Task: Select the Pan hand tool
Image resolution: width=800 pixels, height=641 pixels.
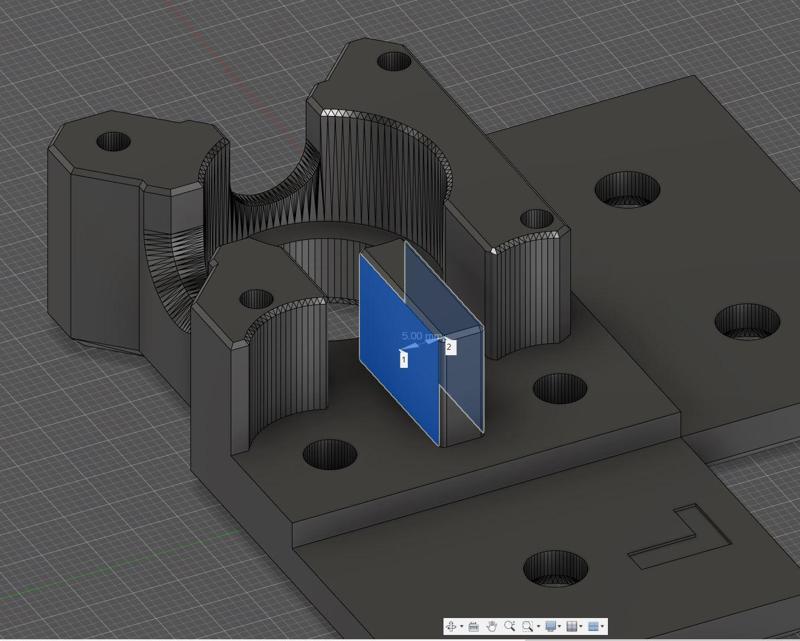Action: (x=491, y=626)
